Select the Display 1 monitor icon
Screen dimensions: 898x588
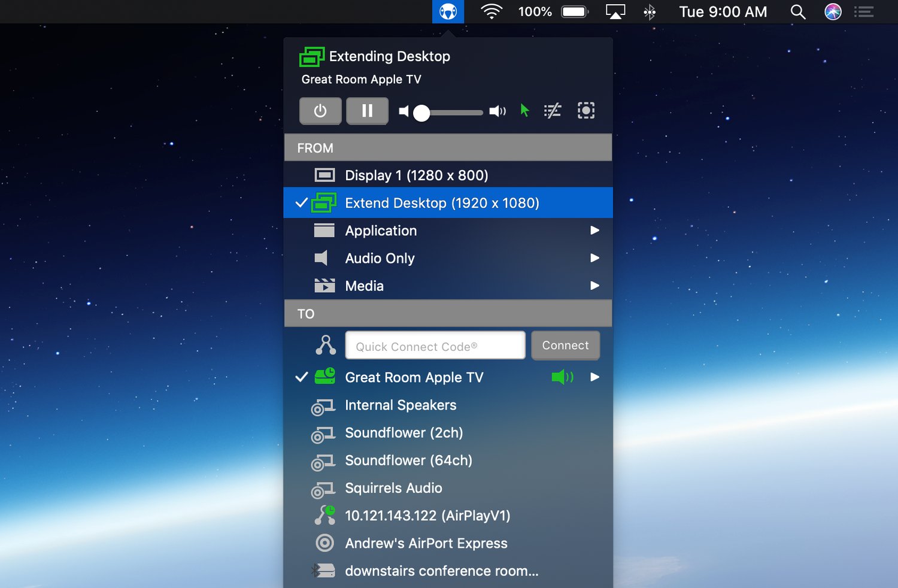point(325,174)
